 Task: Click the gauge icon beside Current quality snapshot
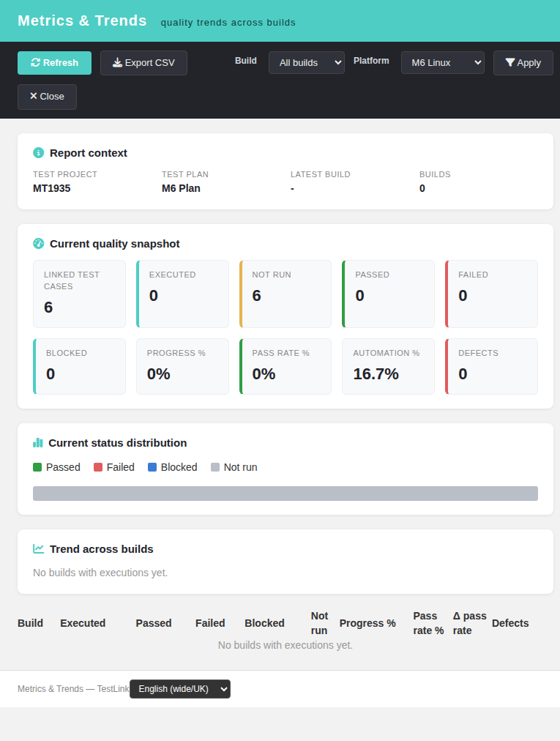[38, 243]
